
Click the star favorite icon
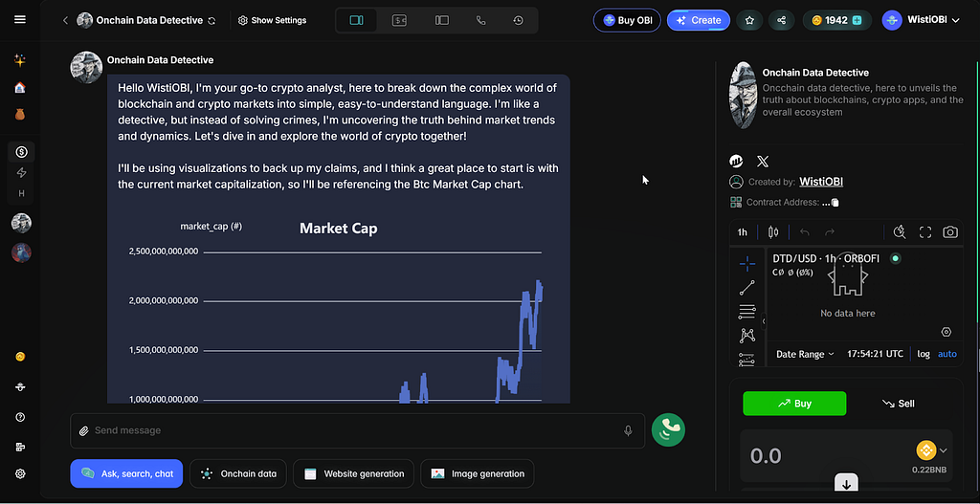tap(749, 20)
